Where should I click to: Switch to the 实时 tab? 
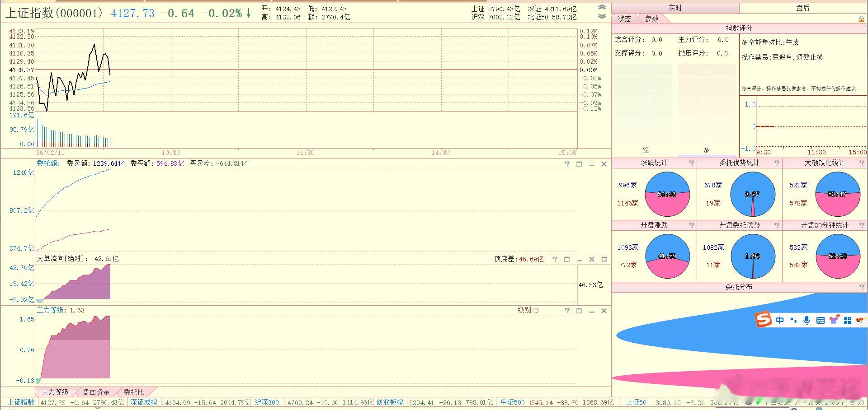675,8
